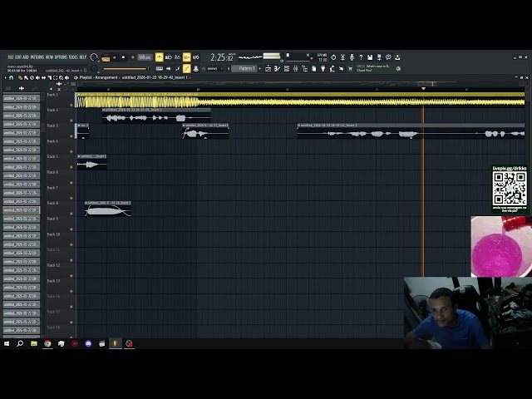Open Chrome from the taskbar
The height and width of the screenshot is (399, 532).
[x=47, y=343]
